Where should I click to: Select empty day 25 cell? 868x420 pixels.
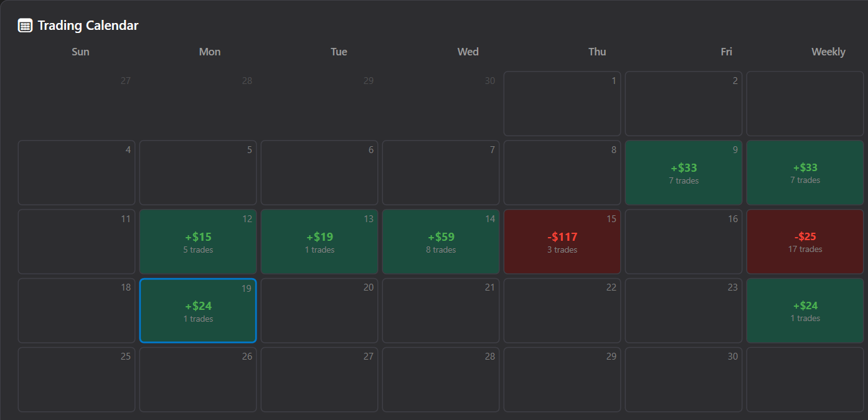click(77, 380)
